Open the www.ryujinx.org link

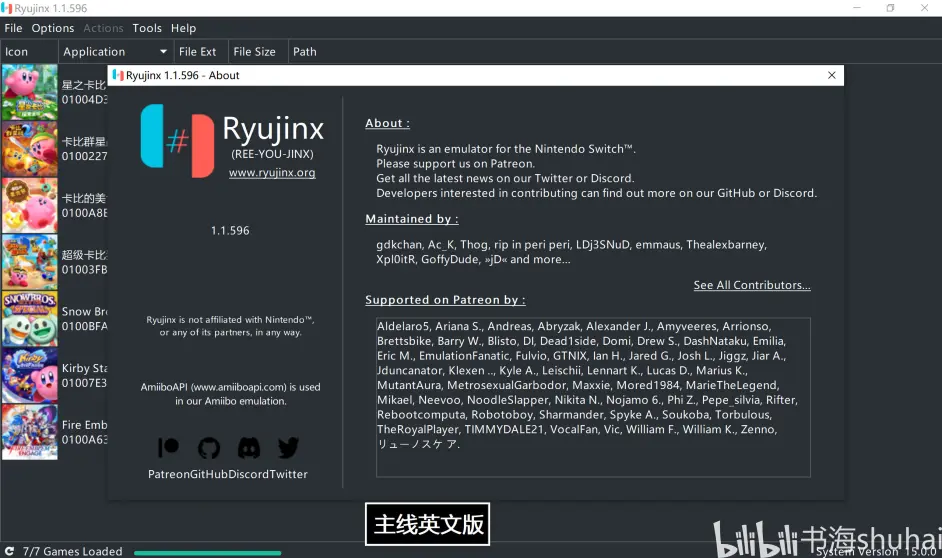272,172
